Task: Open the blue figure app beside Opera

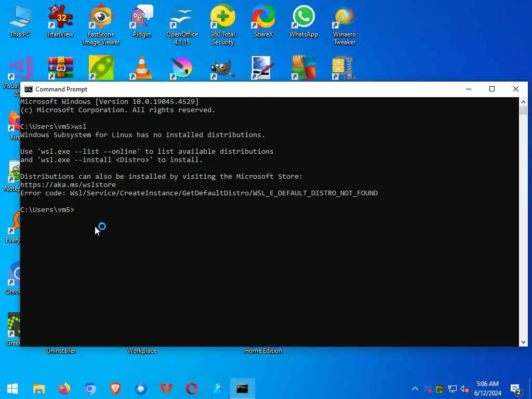Action: [x=217, y=389]
